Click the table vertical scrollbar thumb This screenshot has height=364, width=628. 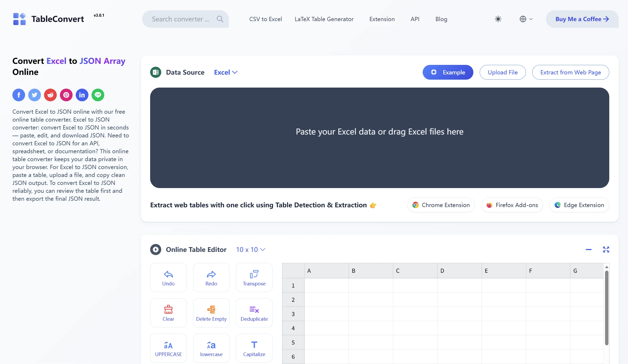coord(607,308)
